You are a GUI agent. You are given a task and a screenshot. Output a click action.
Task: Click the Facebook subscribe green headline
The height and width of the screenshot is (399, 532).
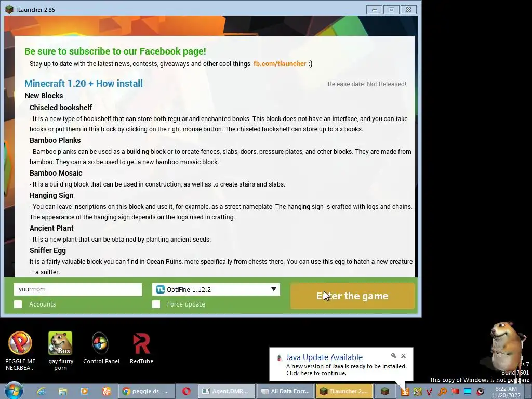click(115, 51)
